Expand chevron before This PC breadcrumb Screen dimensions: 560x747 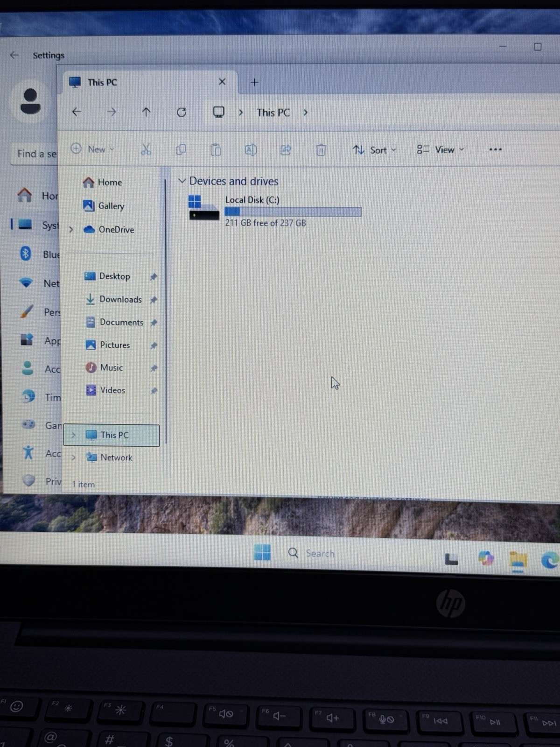click(241, 113)
